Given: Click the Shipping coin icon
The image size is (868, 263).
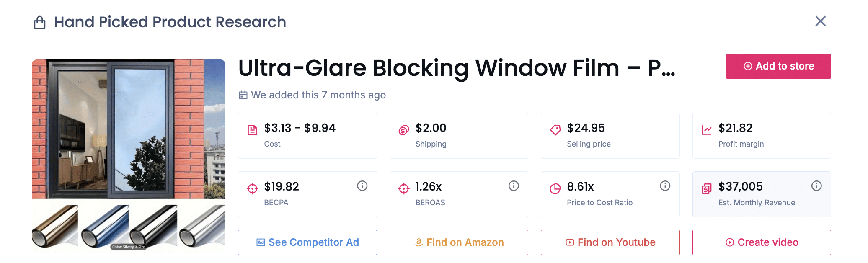Looking at the screenshot, I should pos(403,130).
